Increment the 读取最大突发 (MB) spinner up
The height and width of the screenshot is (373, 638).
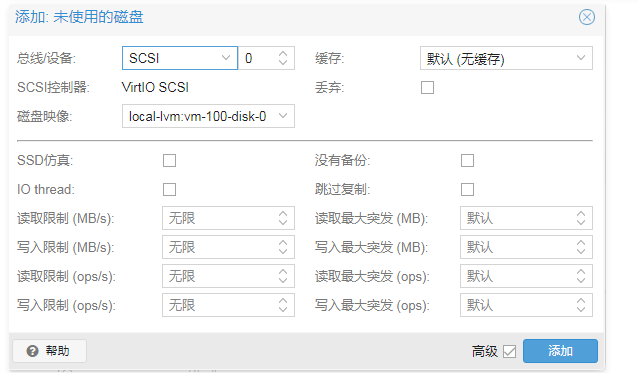coord(581,214)
